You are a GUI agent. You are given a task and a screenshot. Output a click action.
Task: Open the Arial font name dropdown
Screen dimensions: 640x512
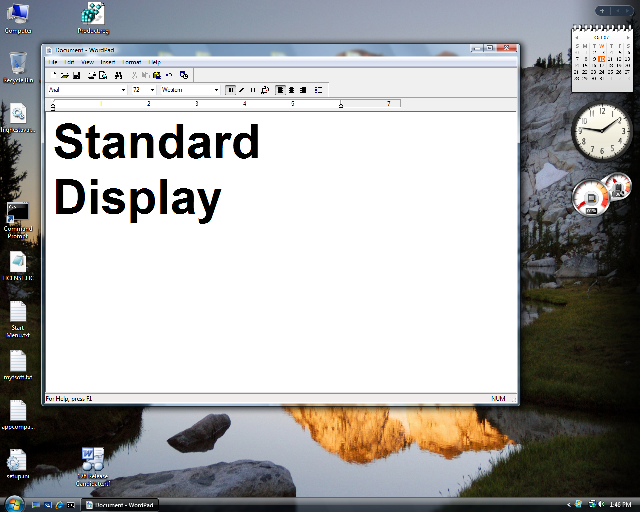[x=124, y=90]
